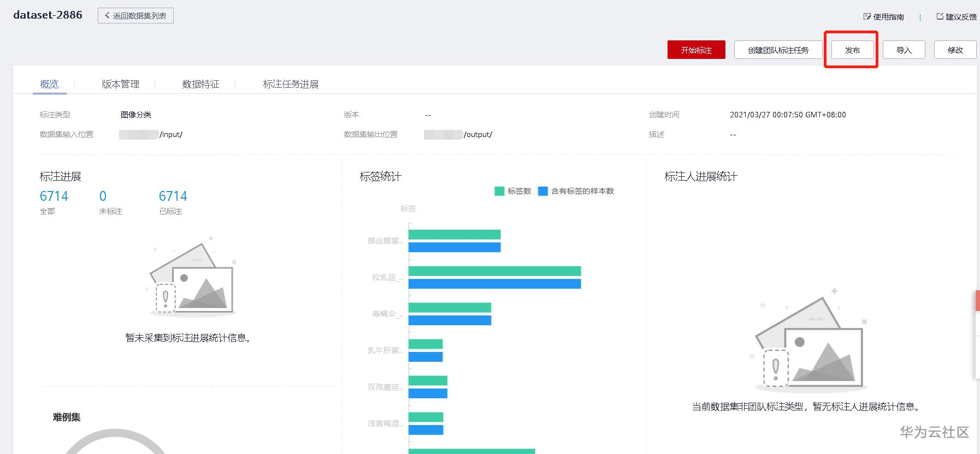Click the blue bar for 乳牛肝菌
The width and height of the screenshot is (980, 454).
click(426, 357)
